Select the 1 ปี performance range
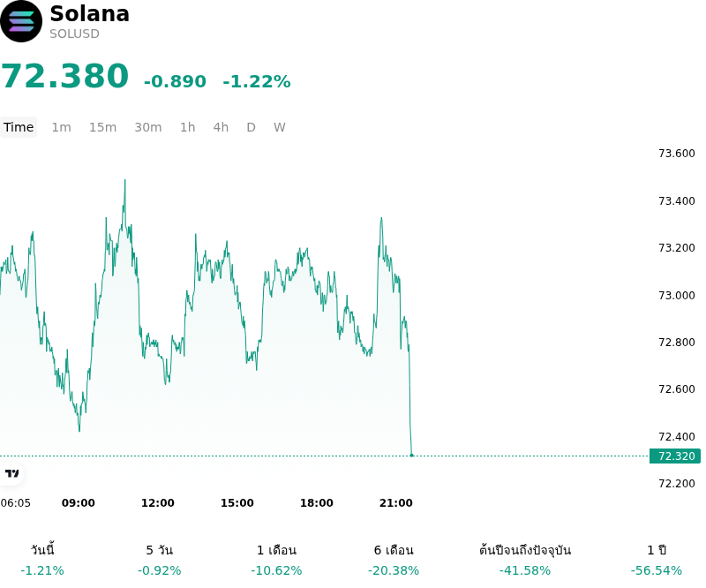 657,560
